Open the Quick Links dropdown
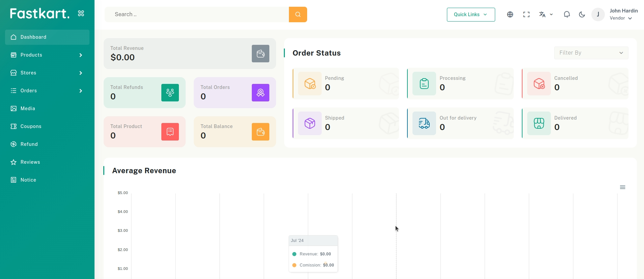644x279 pixels. [471, 14]
